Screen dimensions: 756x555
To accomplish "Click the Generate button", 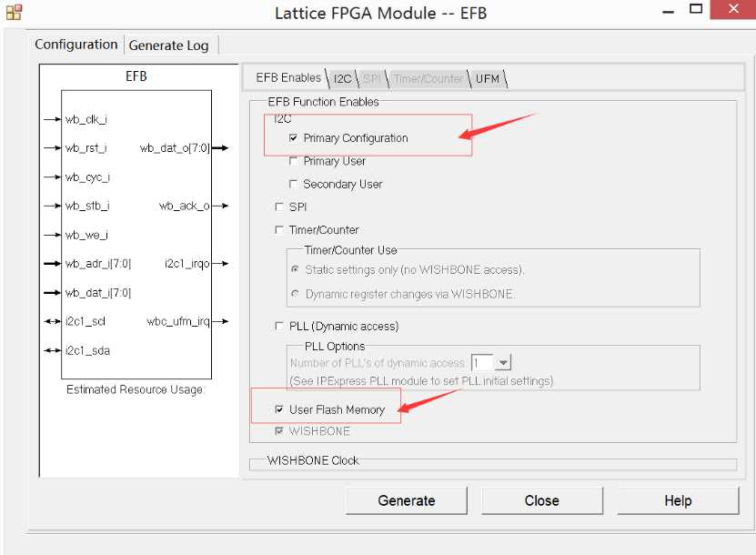I will pos(407,500).
